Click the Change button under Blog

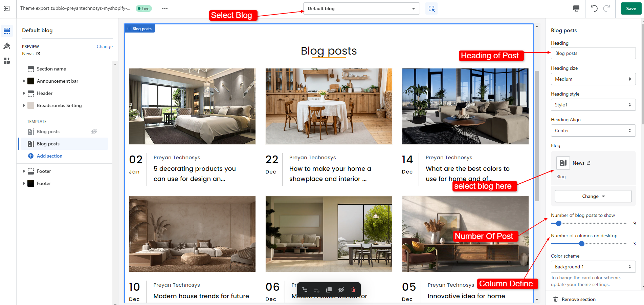pyautogui.click(x=593, y=196)
